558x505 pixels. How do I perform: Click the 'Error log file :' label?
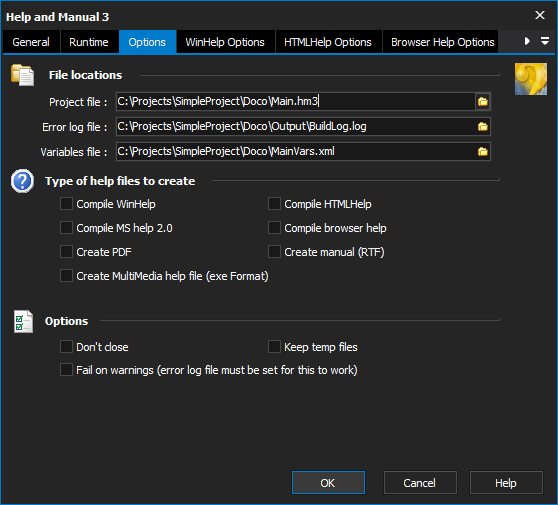point(74,127)
